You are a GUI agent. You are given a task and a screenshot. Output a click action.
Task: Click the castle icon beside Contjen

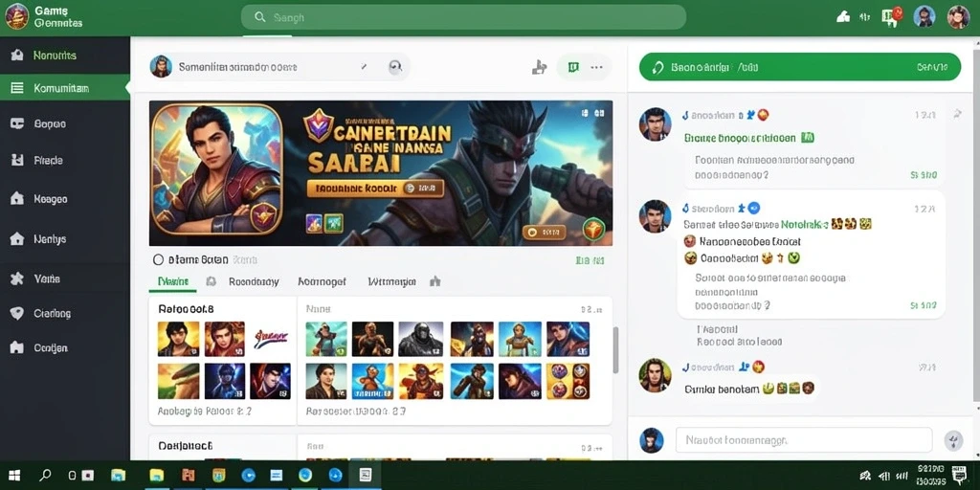17,347
